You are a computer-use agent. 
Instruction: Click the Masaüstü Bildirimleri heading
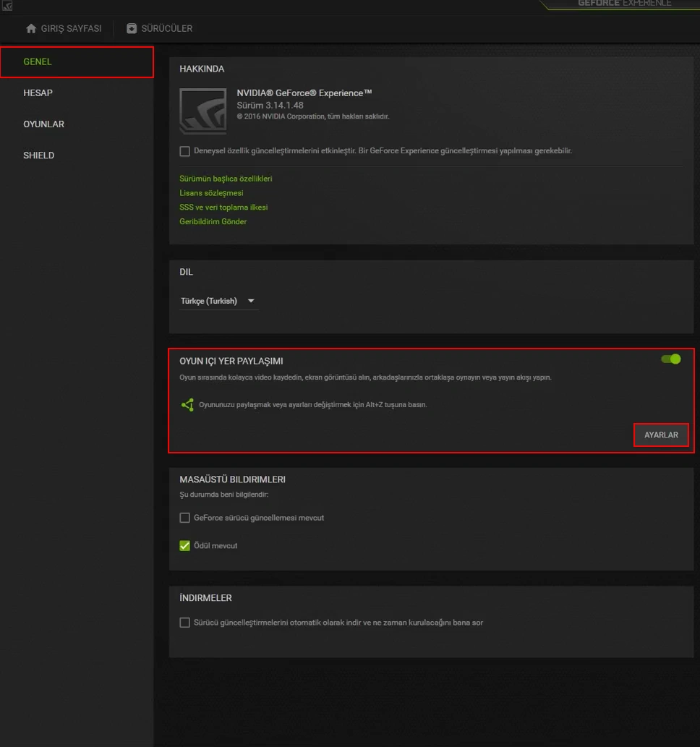point(233,479)
